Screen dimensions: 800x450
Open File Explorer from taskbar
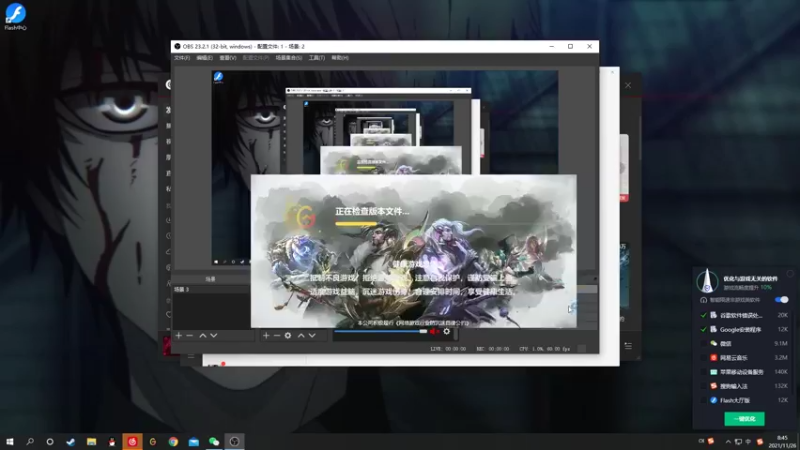point(91,442)
